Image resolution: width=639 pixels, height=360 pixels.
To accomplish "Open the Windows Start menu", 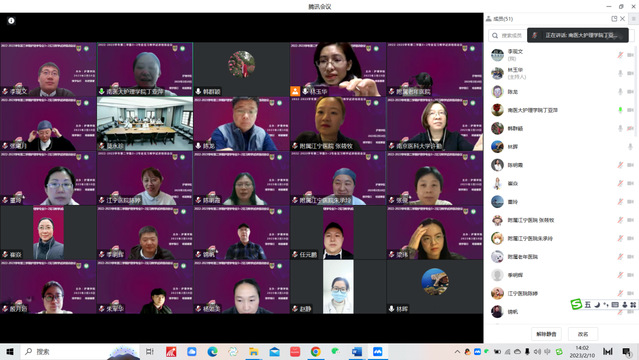I will pyautogui.click(x=10, y=351).
